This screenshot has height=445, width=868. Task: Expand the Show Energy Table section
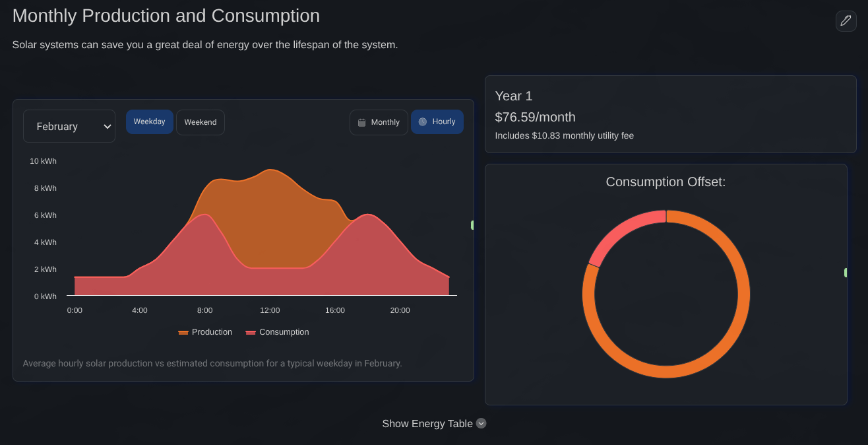click(x=434, y=423)
